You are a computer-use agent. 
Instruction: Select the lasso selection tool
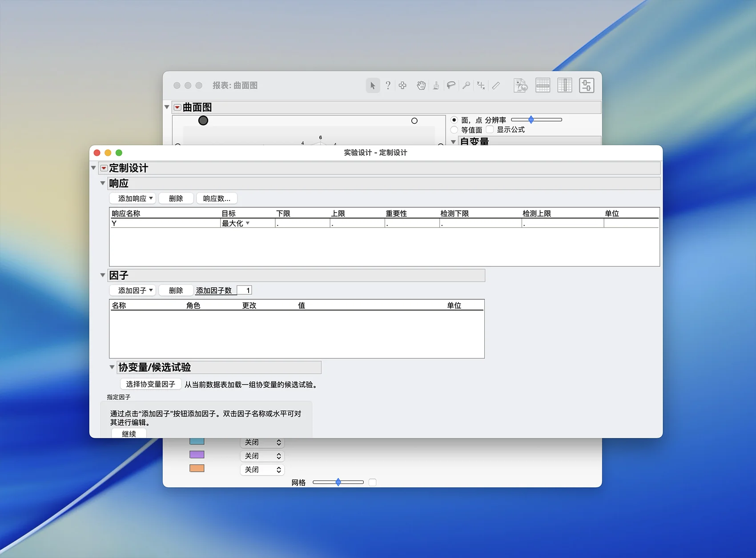[x=451, y=85]
